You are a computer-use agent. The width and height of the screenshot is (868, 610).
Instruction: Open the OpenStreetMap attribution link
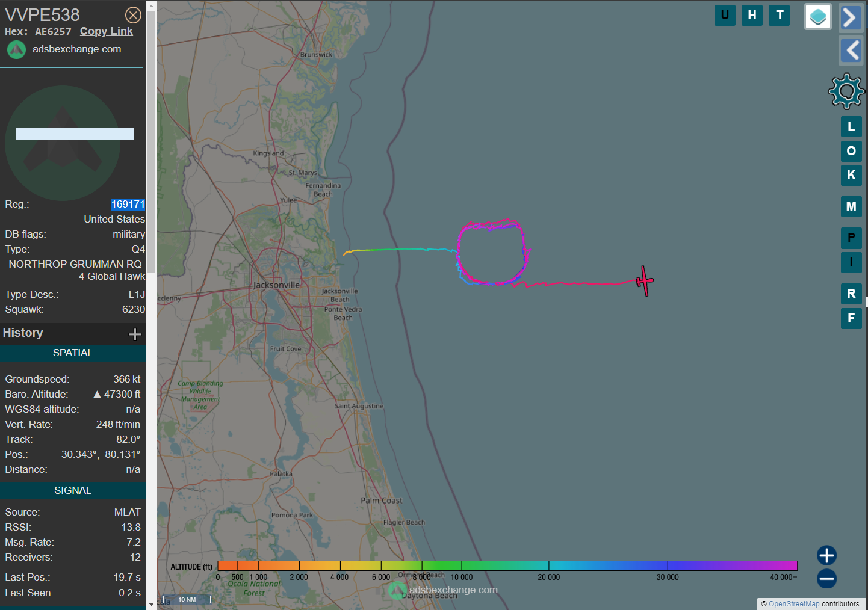point(794,604)
